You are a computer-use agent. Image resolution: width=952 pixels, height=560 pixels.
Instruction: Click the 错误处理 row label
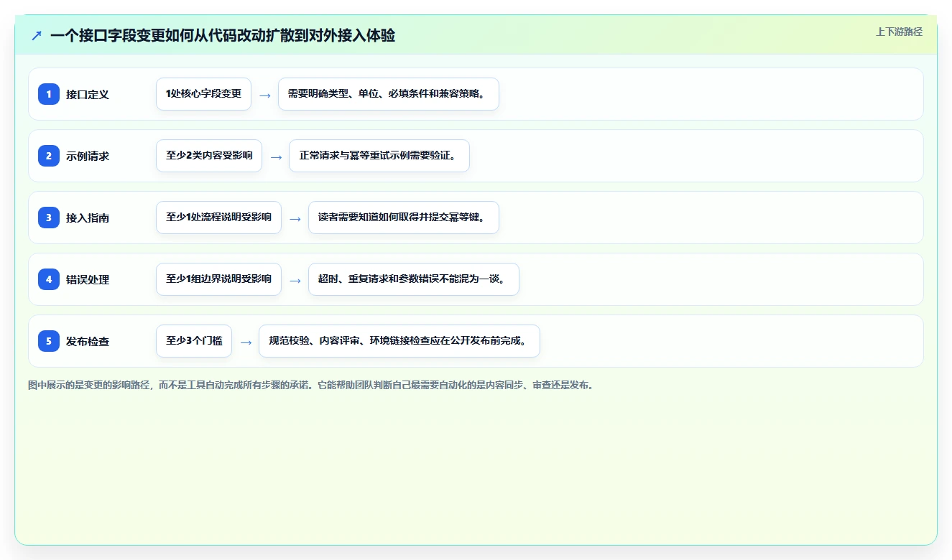tap(88, 279)
